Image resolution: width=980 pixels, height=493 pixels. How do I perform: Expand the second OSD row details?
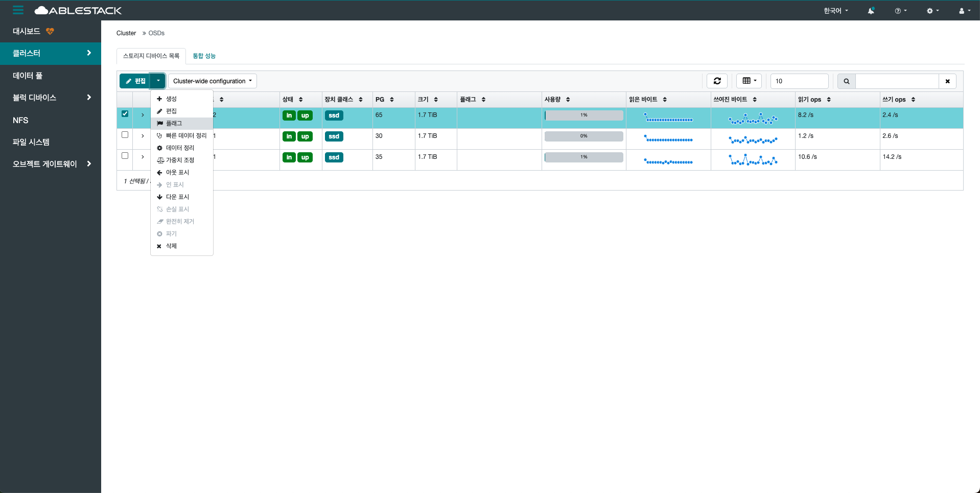coord(143,136)
